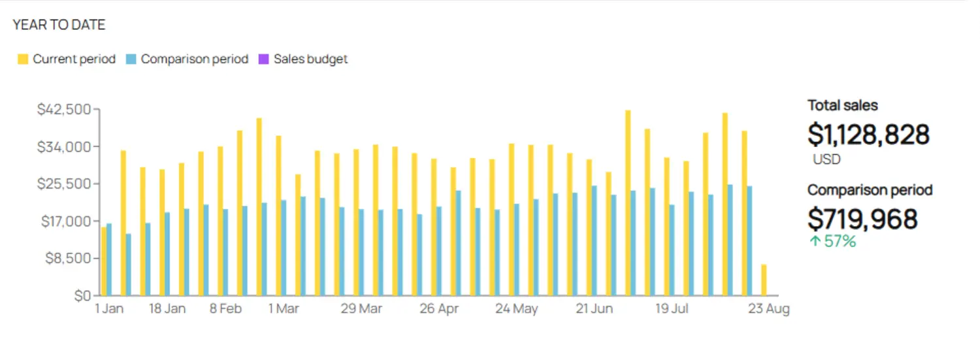Select the 29 Mar x-axis label
Screen dimensions: 980x343
click(x=361, y=309)
